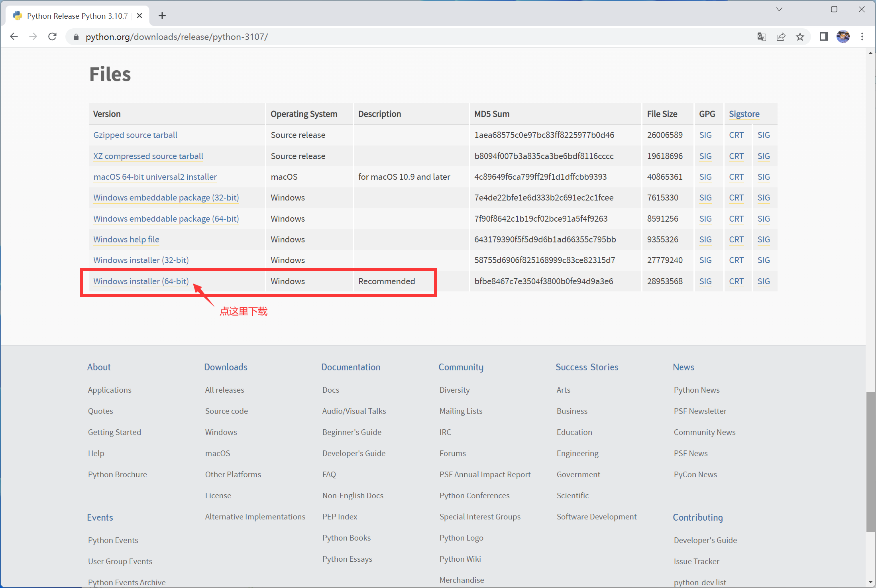
Task: Open the Success Stories footer heading
Action: [587, 367]
